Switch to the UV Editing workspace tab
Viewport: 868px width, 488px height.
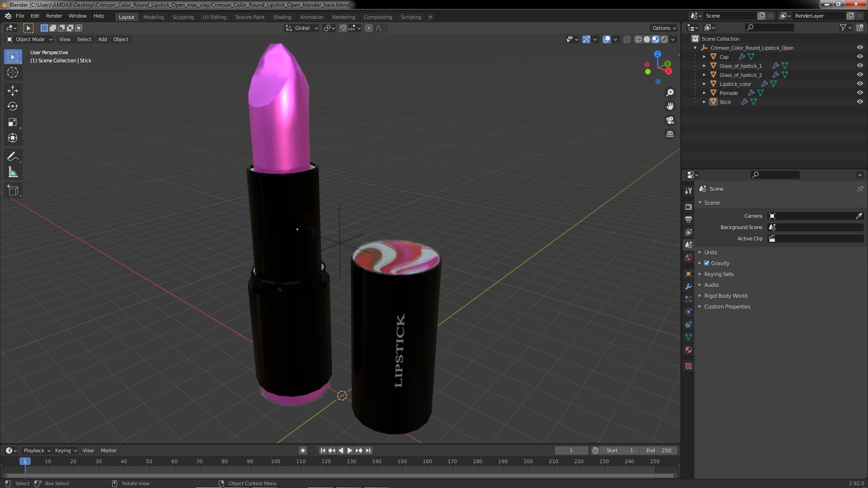pos(214,17)
